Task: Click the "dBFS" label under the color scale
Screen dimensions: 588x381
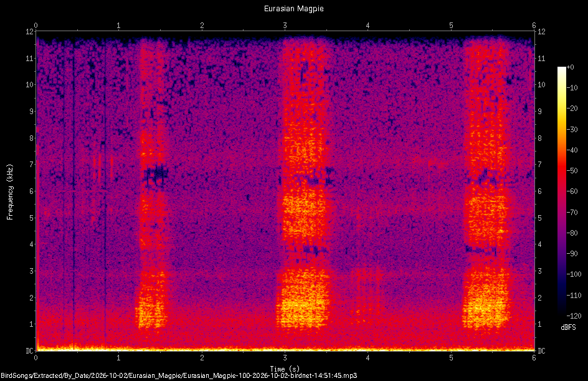Action: pos(568,327)
